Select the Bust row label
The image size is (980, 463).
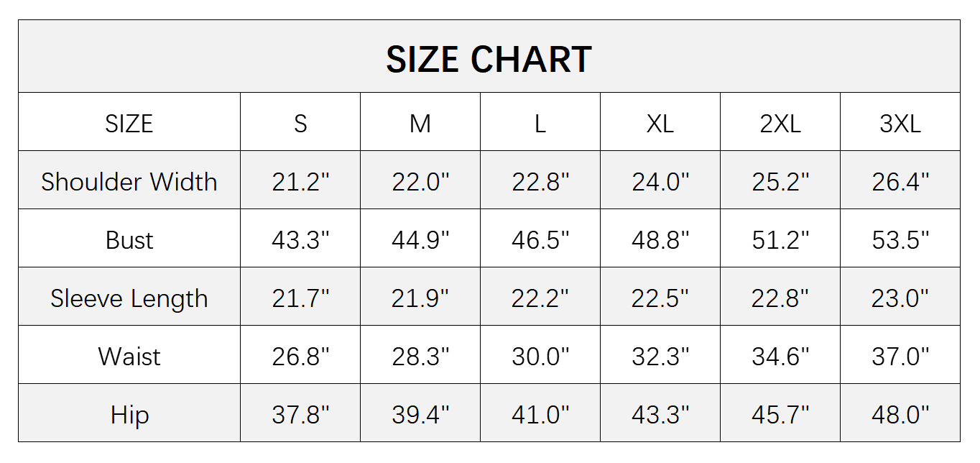click(x=129, y=240)
